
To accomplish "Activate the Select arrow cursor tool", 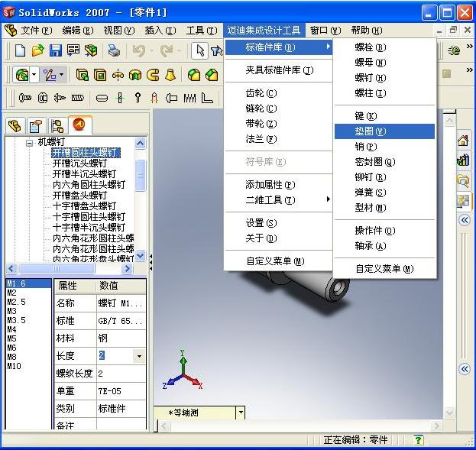I will click(199, 50).
